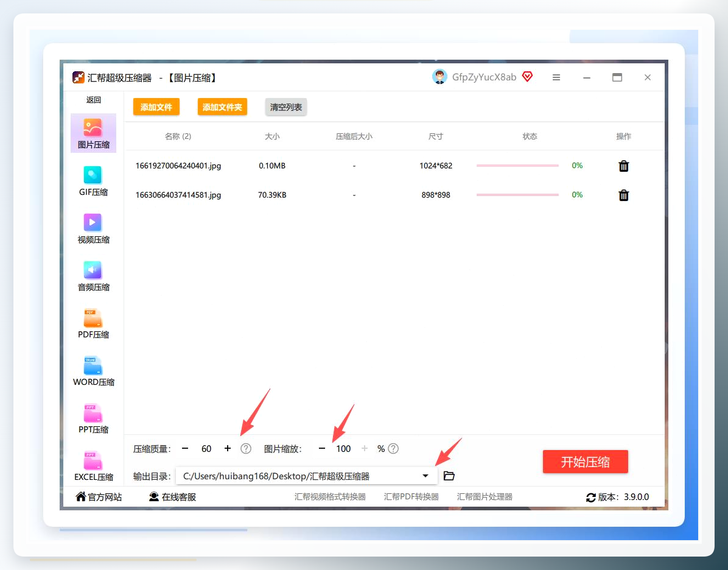Open the WORD压缩 tool
This screenshot has height=570, width=728.
click(x=93, y=371)
